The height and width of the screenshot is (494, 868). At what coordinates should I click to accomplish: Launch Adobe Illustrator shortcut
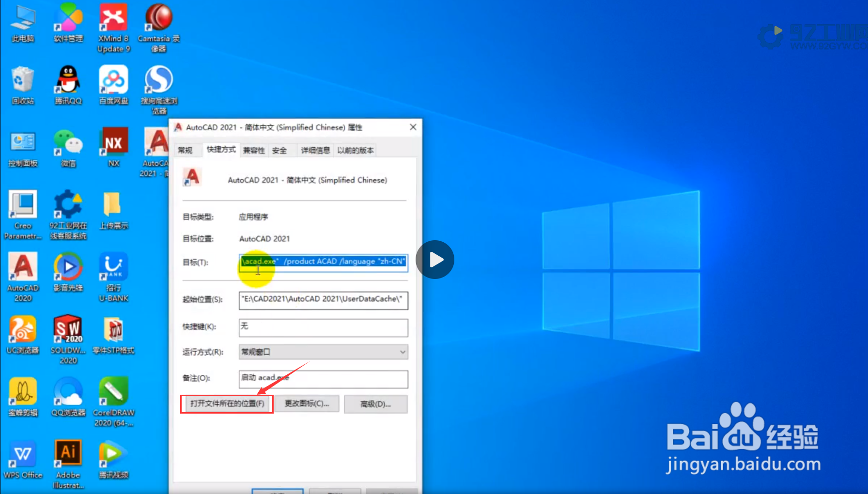(68, 464)
